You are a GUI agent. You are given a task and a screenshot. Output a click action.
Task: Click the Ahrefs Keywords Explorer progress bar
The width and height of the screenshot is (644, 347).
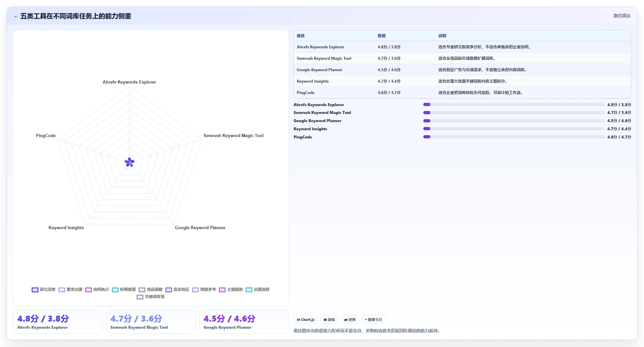point(514,104)
